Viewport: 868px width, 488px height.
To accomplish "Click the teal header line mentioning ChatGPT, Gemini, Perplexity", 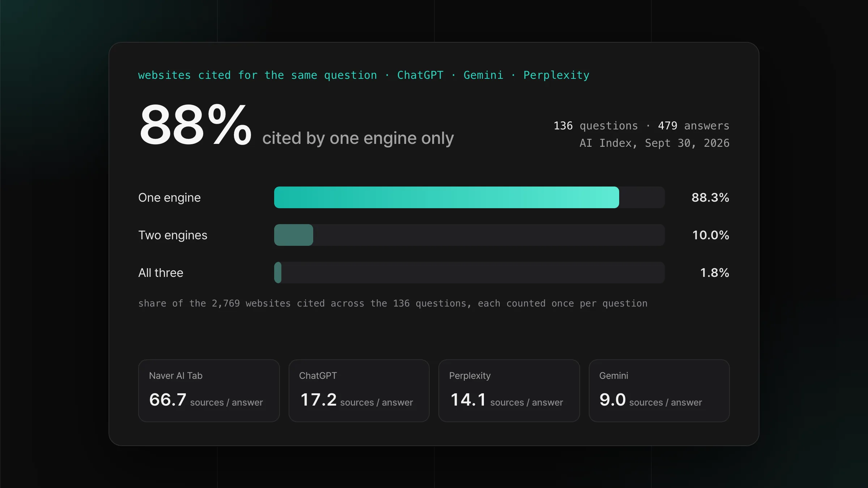I will [x=364, y=75].
